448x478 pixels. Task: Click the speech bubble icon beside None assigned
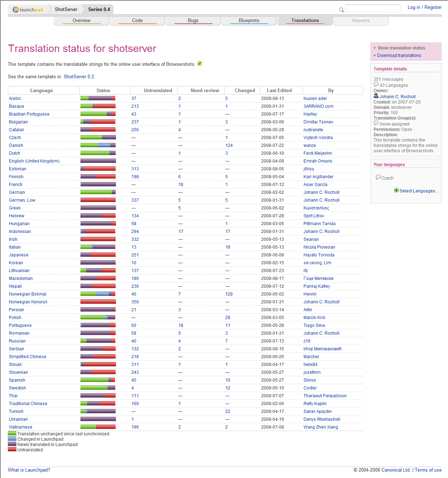(x=376, y=123)
